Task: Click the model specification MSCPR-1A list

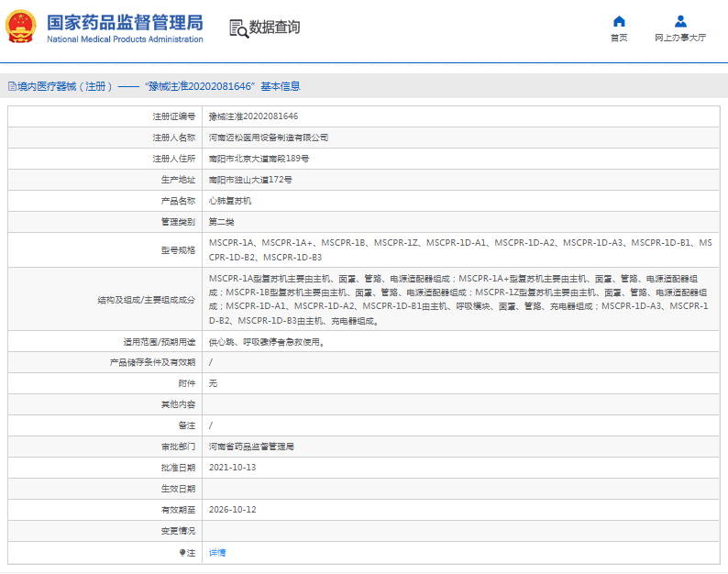Action: (x=460, y=249)
